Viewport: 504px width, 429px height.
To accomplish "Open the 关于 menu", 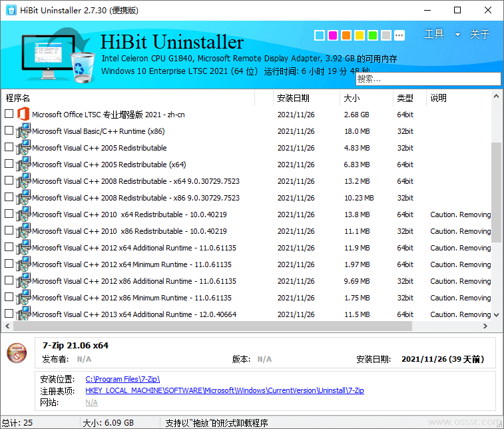I will [x=480, y=34].
